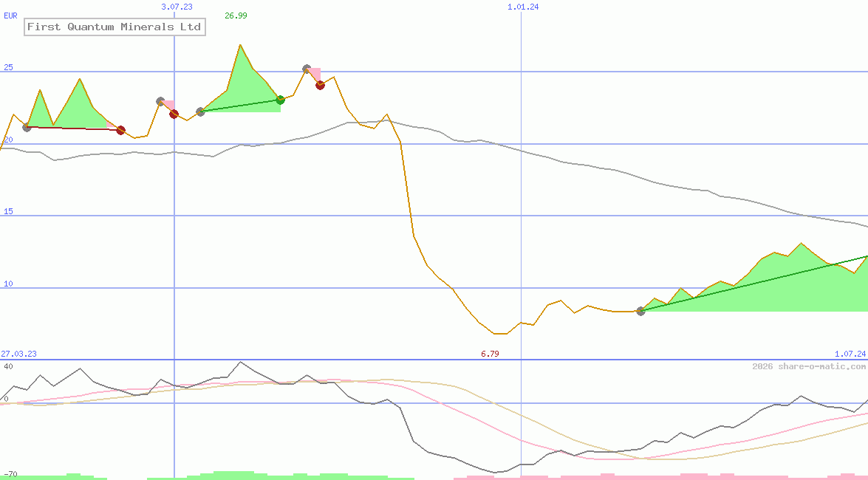Click the green exit marker on the price line
This screenshot has width=868, height=480.
[x=280, y=100]
